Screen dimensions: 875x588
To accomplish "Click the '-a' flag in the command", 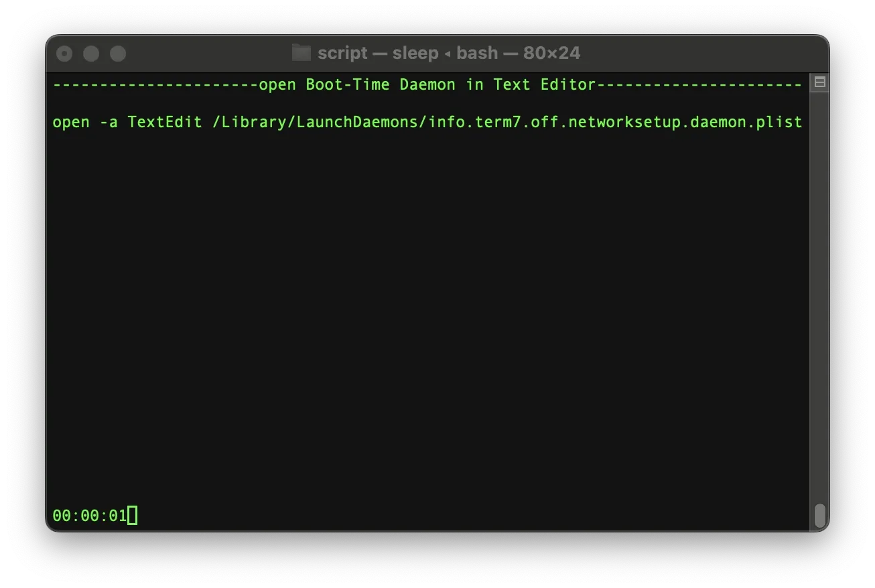I will click(x=109, y=123).
